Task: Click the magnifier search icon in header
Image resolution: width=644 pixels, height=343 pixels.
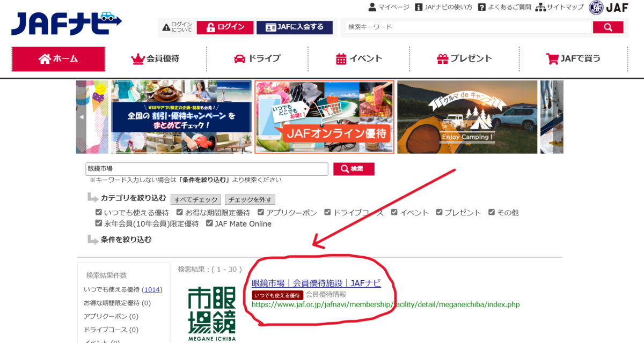Action: pyautogui.click(x=608, y=27)
